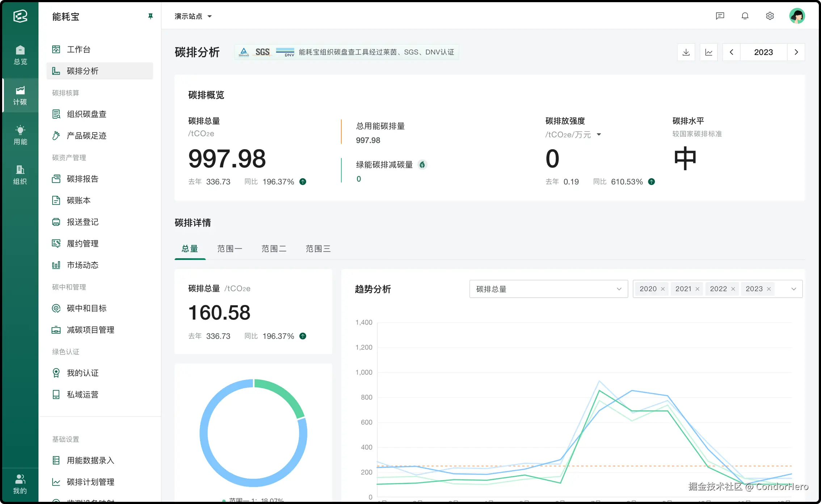Open the notifications bell

[x=745, y=16]
